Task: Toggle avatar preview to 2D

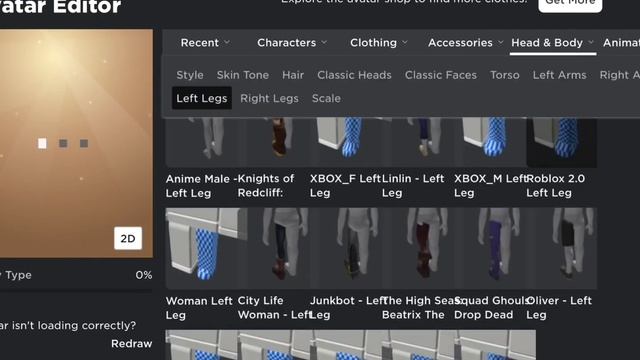Action: [x=128, y=238]
